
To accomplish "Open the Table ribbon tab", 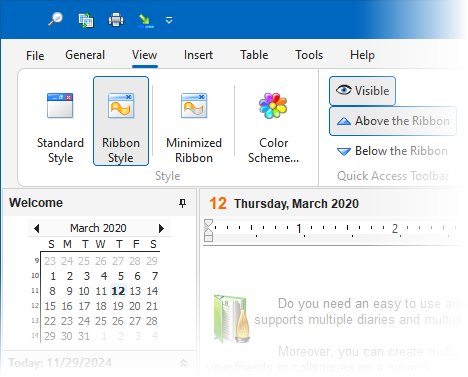I will [x=254, y=55].
